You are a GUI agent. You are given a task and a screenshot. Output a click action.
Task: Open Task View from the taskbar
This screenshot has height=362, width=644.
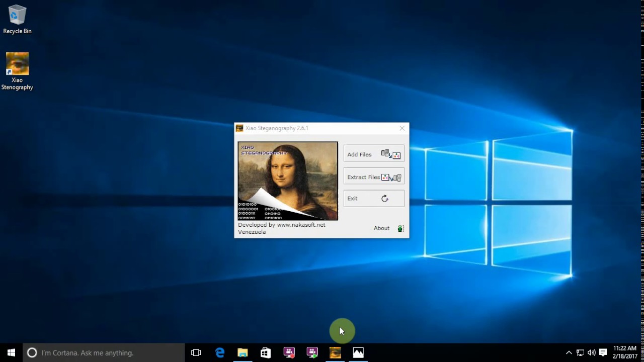(196, 352)
